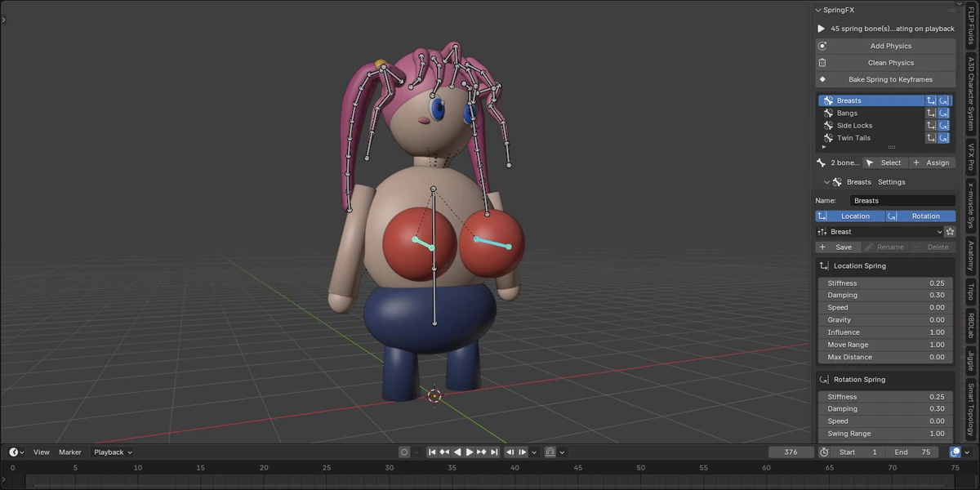Click the Clean Physics trash icon
Image resolution: width=980 pixels, height=490 pixels.
click(822, 63)
